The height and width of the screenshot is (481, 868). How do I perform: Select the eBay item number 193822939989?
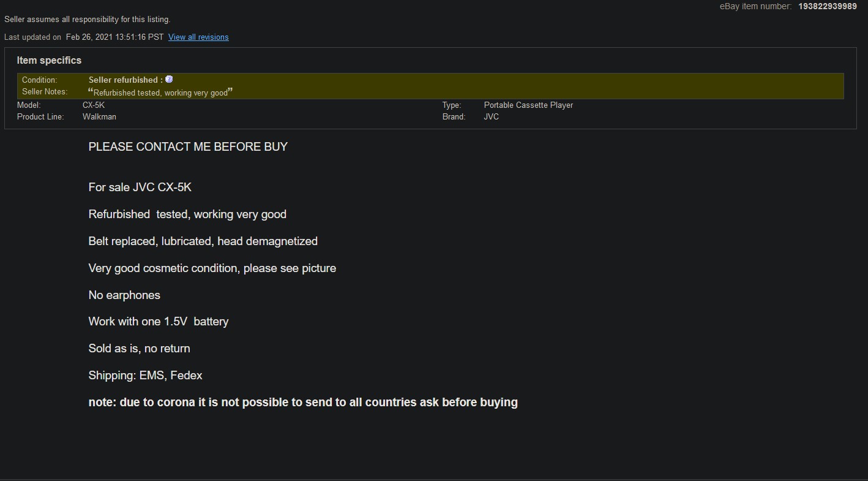[x=828, y=6]
